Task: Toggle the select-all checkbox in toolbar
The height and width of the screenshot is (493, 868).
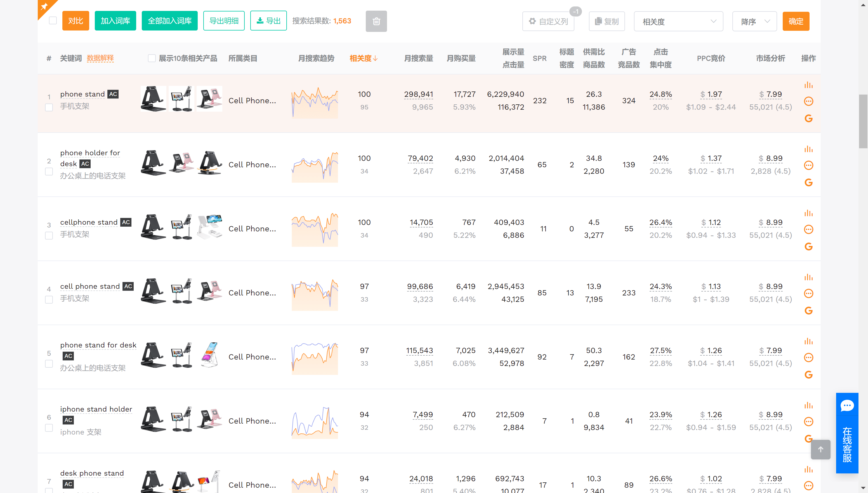Action: pyautogui.click(x=53, y=21)
